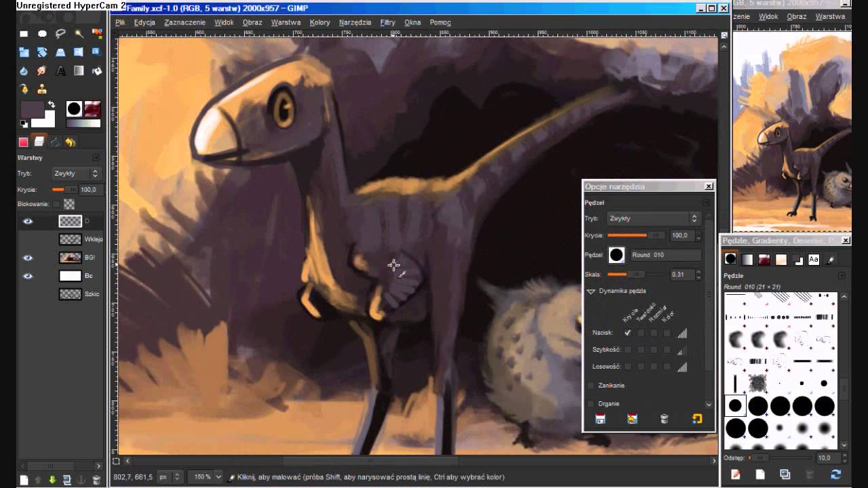Screen dimensions: 868x488
Task: Open the Filtry menu
Action: tap(388, 22)
